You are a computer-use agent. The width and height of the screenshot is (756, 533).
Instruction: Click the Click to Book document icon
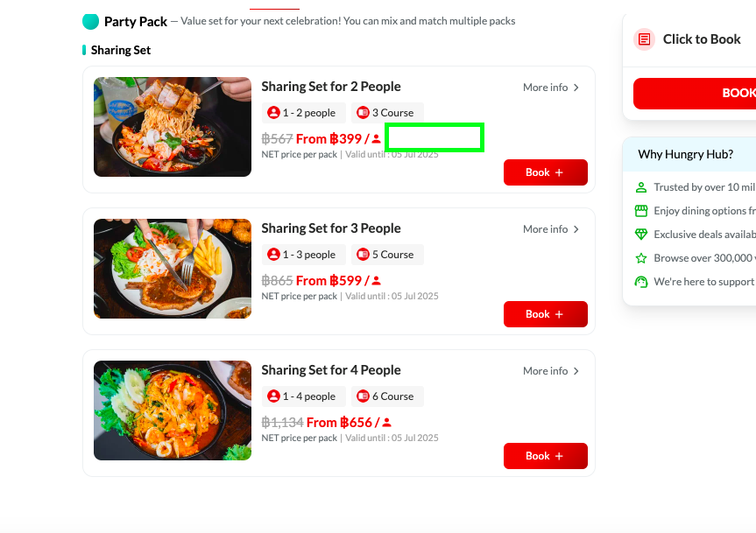[x=645, y=39]
